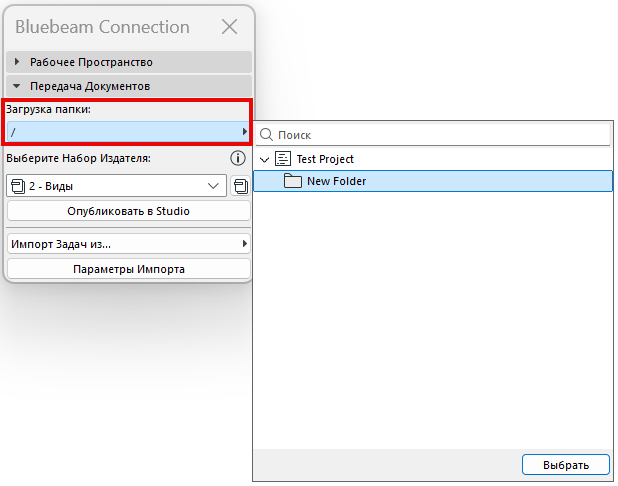
Task: Click the info icon beside Выберите Набор Издателя
Action: (x=238, y=158)
